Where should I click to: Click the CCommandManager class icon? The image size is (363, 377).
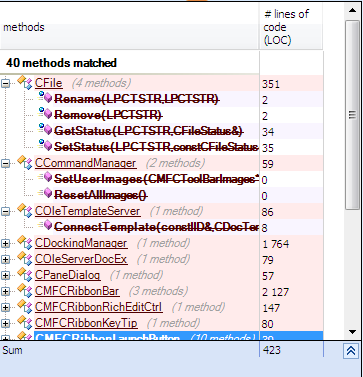point(25,163)
